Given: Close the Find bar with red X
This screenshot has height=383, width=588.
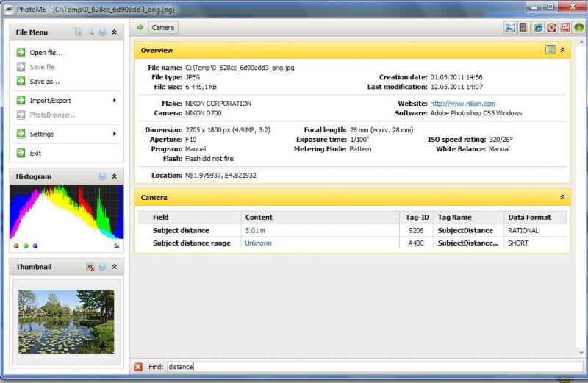Looking at the screenshot, I should [138, 367].
